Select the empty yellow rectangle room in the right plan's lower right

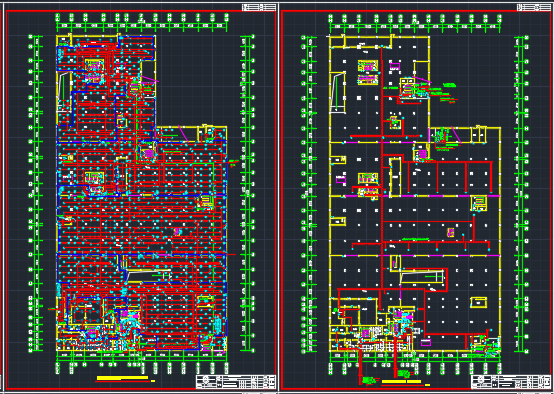(478, 302)
